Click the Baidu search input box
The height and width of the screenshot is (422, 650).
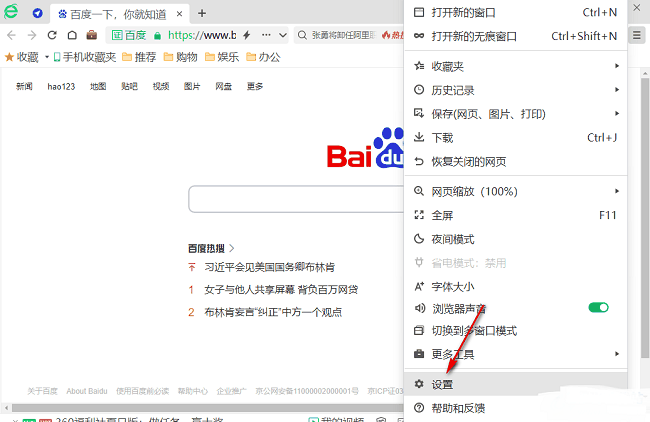[x=296, y=199]
